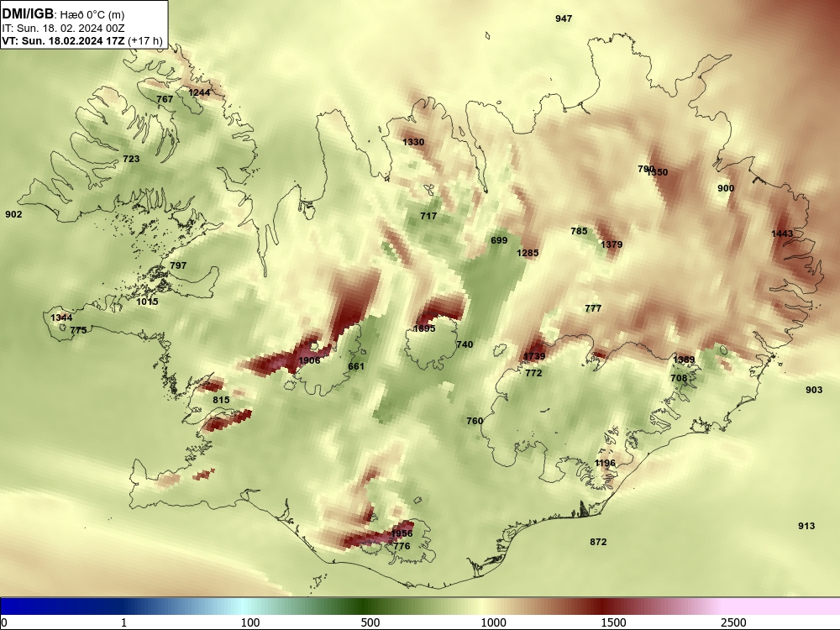
Task: Click the 767 value in the Westfjords
Action: point(165,99)
